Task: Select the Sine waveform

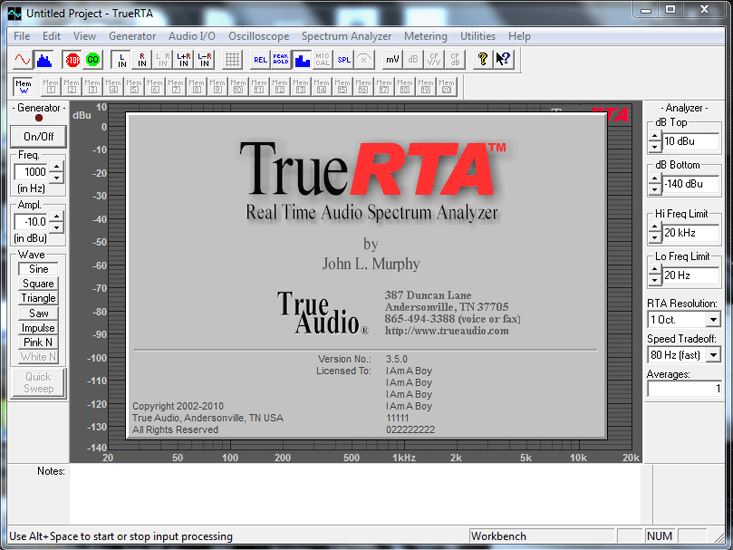Action: click(x=38, y=269)
